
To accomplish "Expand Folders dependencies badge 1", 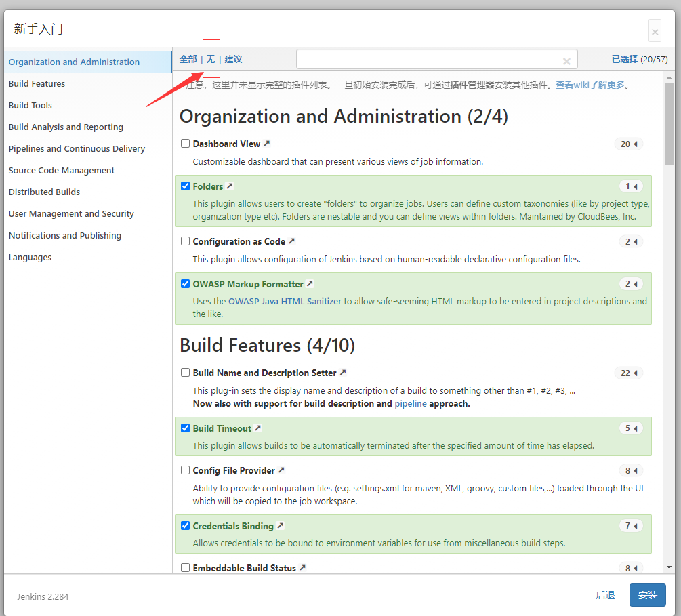I will tap(631, 186).
